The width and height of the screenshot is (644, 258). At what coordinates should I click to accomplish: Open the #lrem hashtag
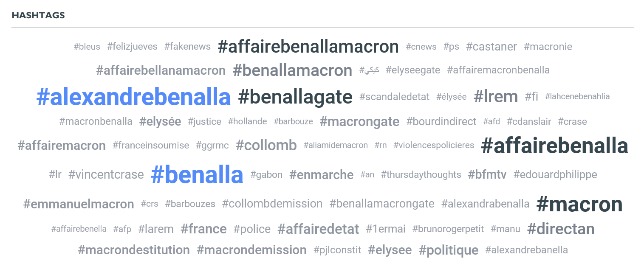[496, 97]
